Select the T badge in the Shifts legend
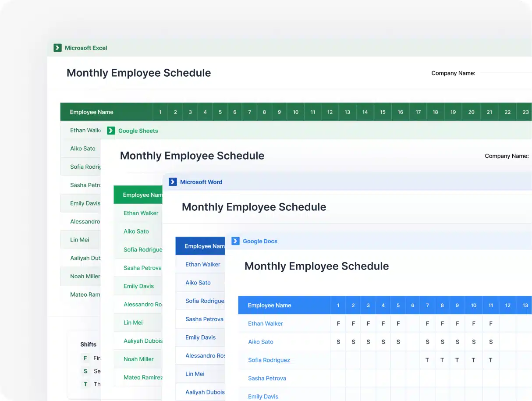532x401 pixels. tap(85, 384)
